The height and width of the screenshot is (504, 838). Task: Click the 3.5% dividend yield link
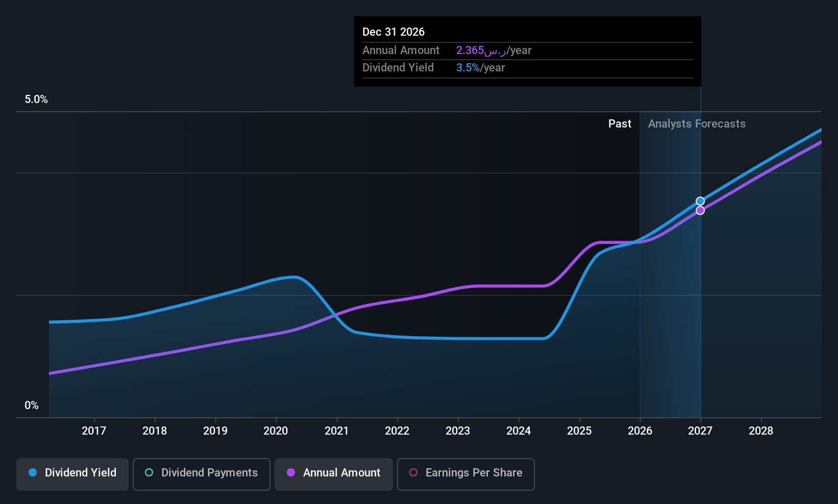(x=467, y=67)
